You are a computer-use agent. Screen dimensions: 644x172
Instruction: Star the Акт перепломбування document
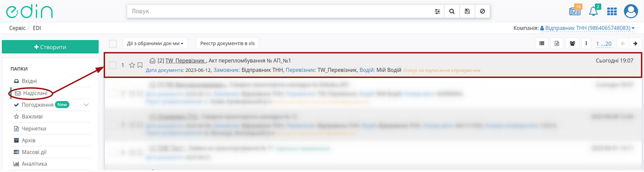click(132, 65)
